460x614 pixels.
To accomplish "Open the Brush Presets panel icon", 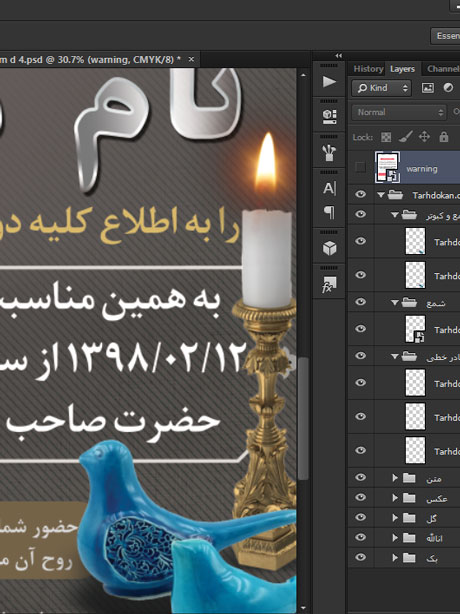I will pos(329,152).
